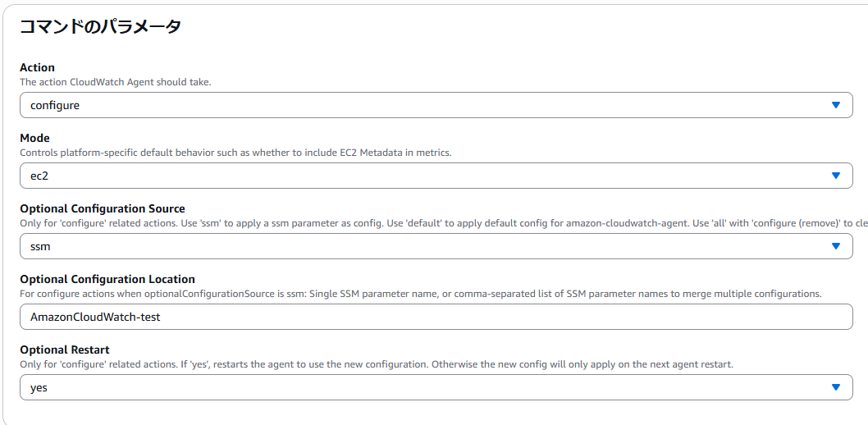This screenshot has height=425, width=868.
Task: Open the Configuration Source dropdown showing 'ssm'
Action: [410, 246]
